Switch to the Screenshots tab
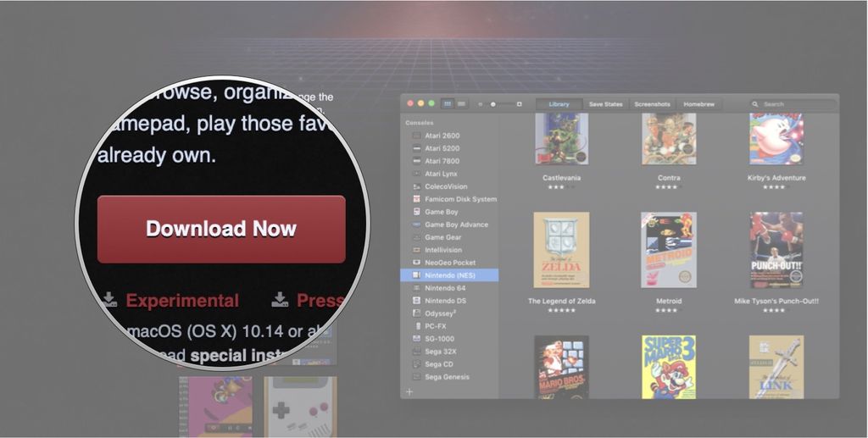Image resolution: width=868 pixels, height=438 pixels. 652,104
